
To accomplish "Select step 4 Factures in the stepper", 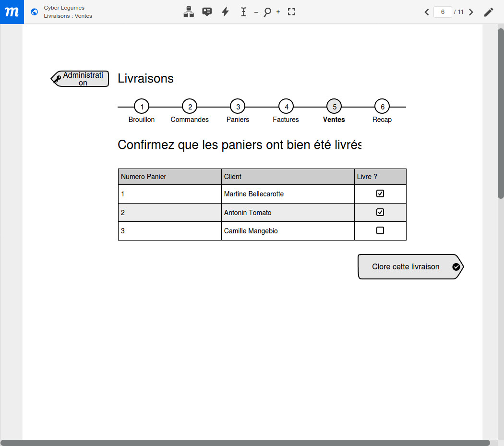I will (x=286, y=107).
